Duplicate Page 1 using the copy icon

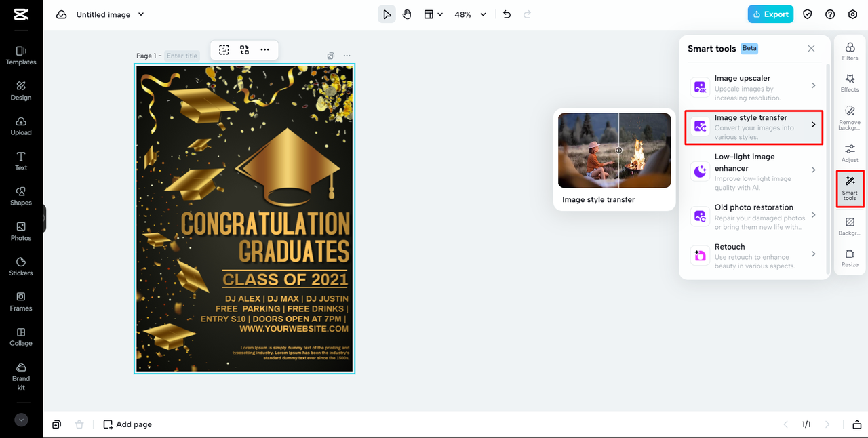pos(331,56)
